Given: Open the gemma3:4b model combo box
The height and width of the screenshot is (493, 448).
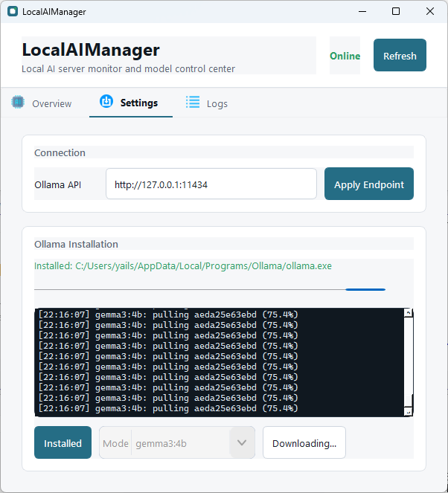Looking at the screenshot, I should coord(177,442).
